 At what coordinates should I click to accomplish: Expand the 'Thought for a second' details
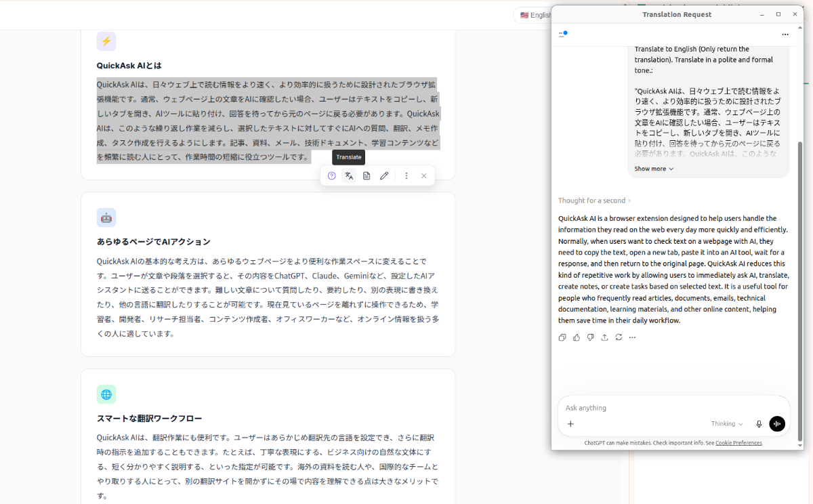[594, 201]
